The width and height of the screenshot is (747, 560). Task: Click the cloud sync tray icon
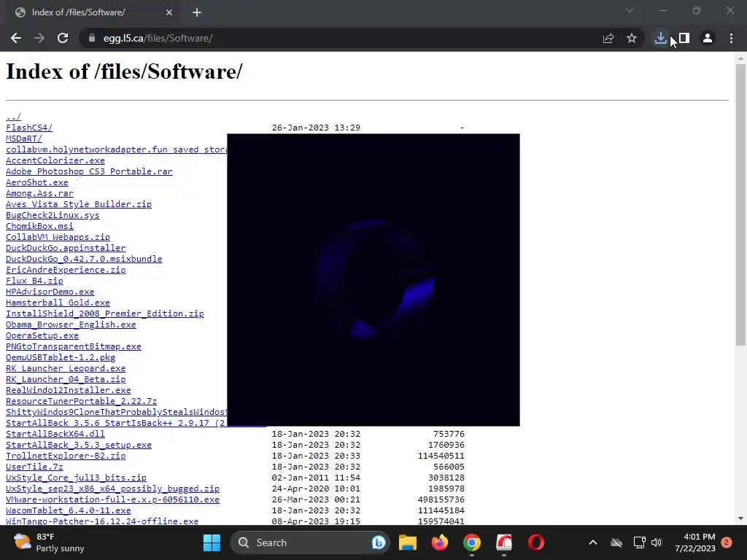click(x=616, y=542)
